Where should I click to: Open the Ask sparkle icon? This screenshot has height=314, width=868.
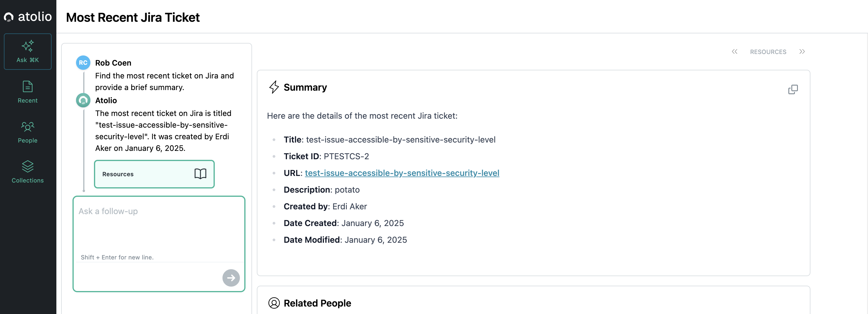(x=28, y=47)
